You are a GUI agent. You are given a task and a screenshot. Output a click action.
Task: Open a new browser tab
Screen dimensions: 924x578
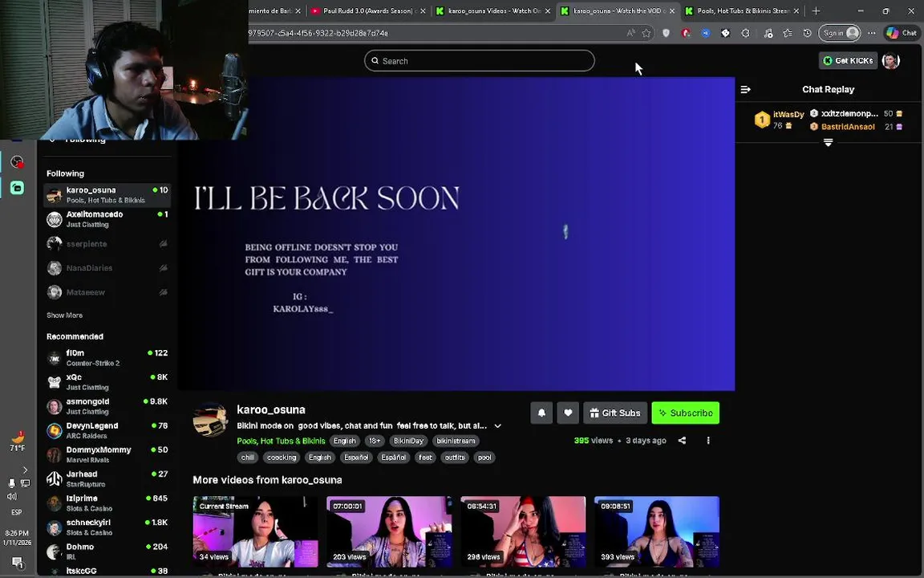coord(816,10)
